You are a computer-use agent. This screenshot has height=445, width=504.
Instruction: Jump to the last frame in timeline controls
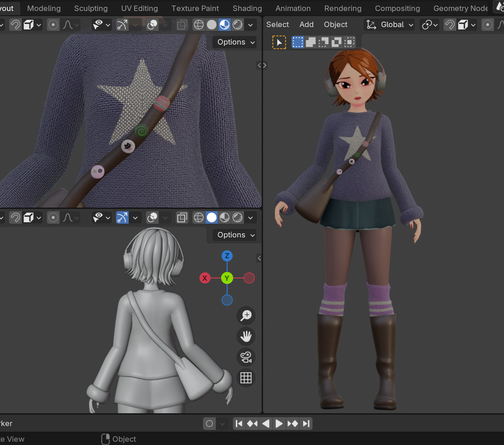pyautogui.click(x=306, y=424)
